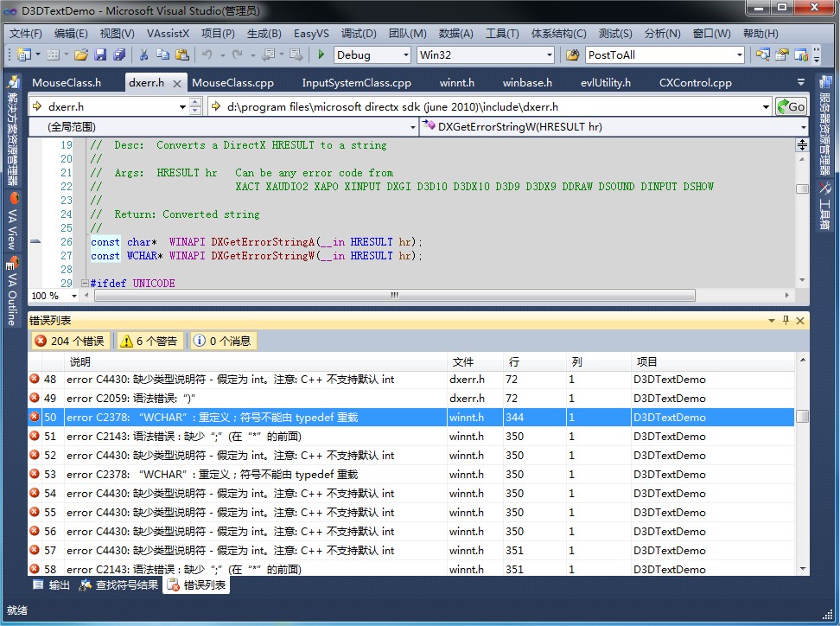Toggle the 204 个错误 errors filter
The height and width of the screenshot is (626, 840).
tap(70, 341)
